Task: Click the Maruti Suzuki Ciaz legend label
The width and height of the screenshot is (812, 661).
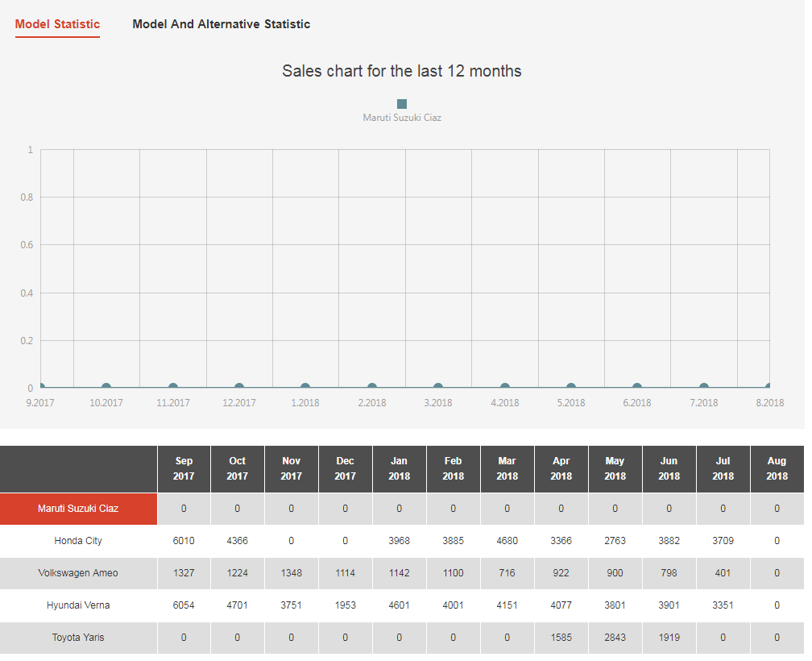Action: [402, 118]
